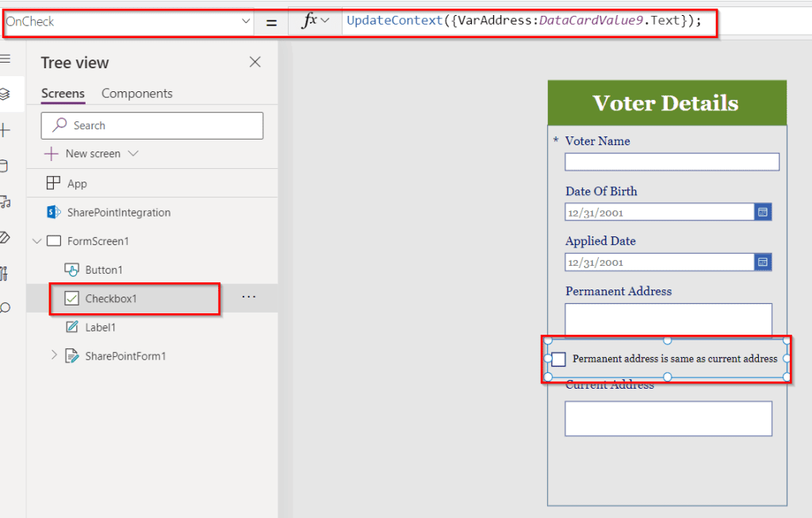Open the ellipsis menu for Checkbox1

tap(249, 297)
